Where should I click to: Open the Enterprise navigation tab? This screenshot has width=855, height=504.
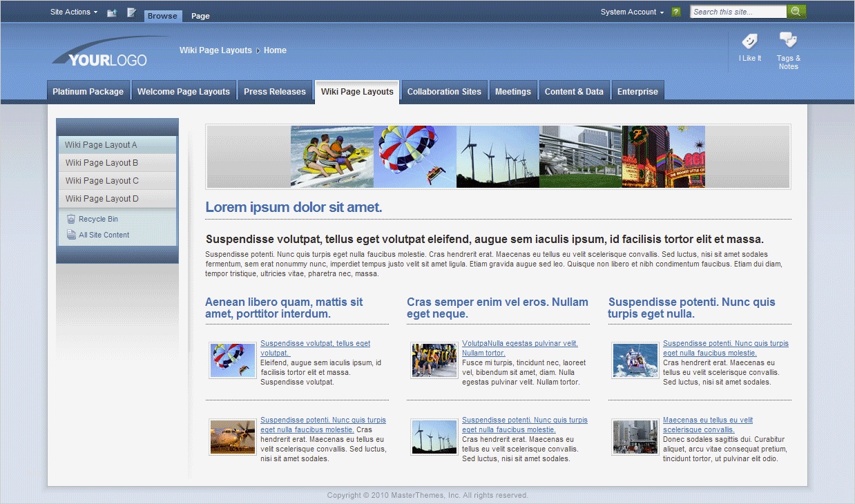point(637,90)
